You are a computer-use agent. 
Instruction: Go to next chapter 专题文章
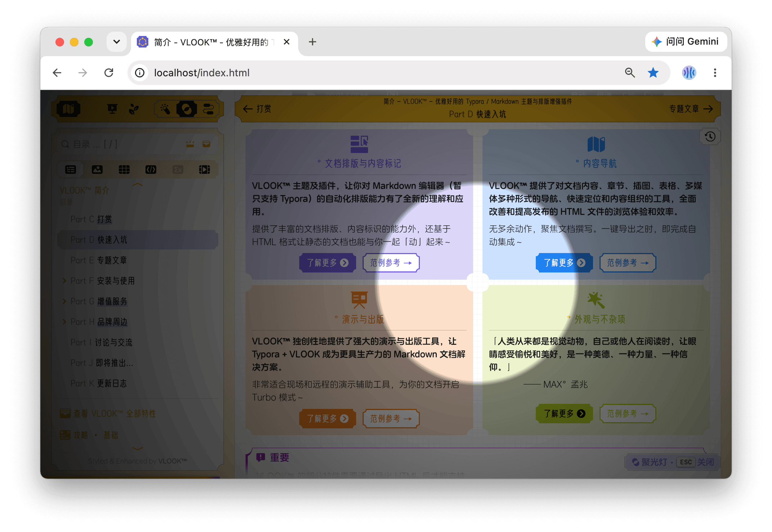click(691, 109)
